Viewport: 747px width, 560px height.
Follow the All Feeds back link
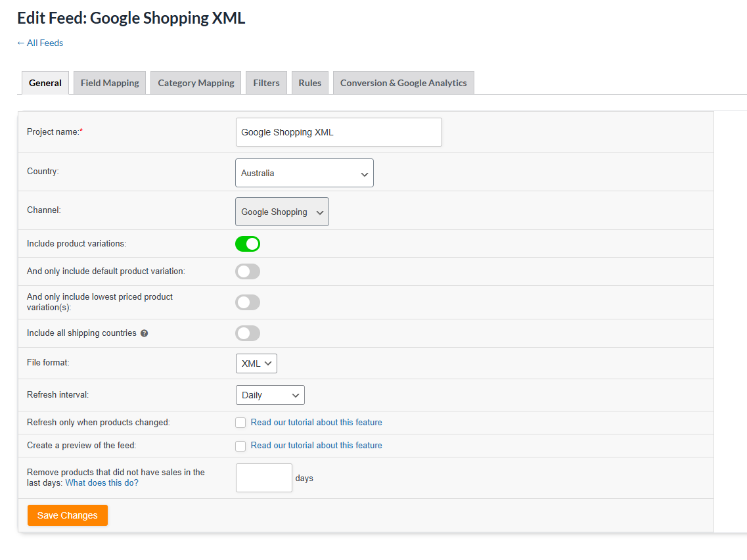[40, 43]
